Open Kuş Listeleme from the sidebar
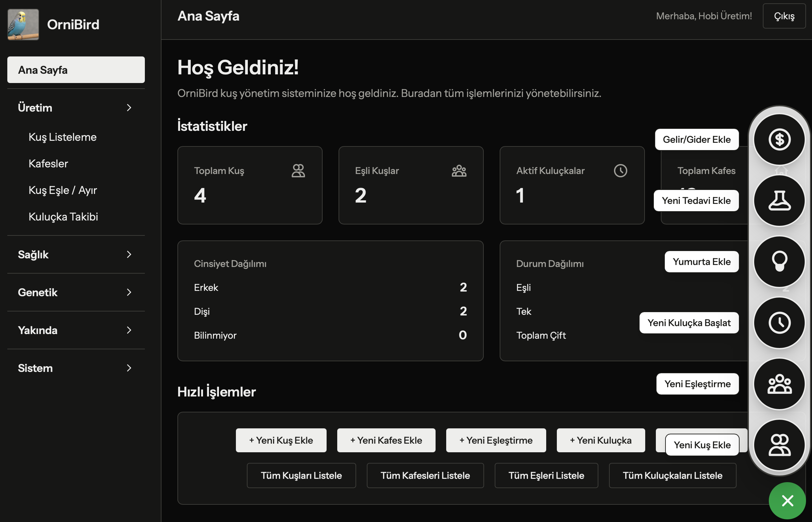The width and height of the screenshot is (812, 522). click(x=62, y=137)
